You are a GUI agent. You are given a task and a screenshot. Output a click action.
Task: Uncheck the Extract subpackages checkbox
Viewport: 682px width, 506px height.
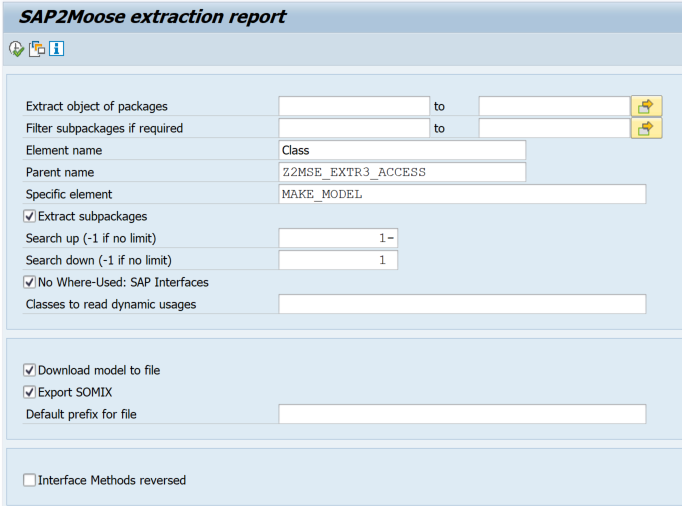click(30, 216)
